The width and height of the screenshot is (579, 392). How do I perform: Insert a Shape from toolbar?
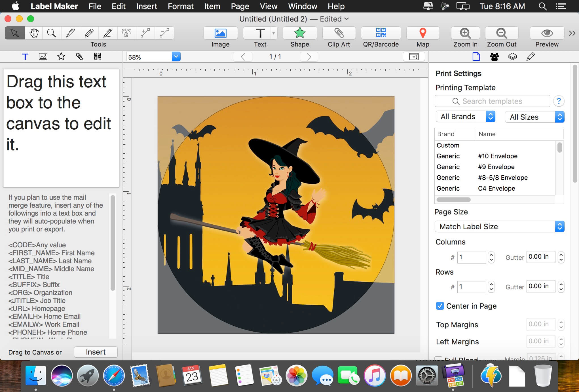click(300, 33)
